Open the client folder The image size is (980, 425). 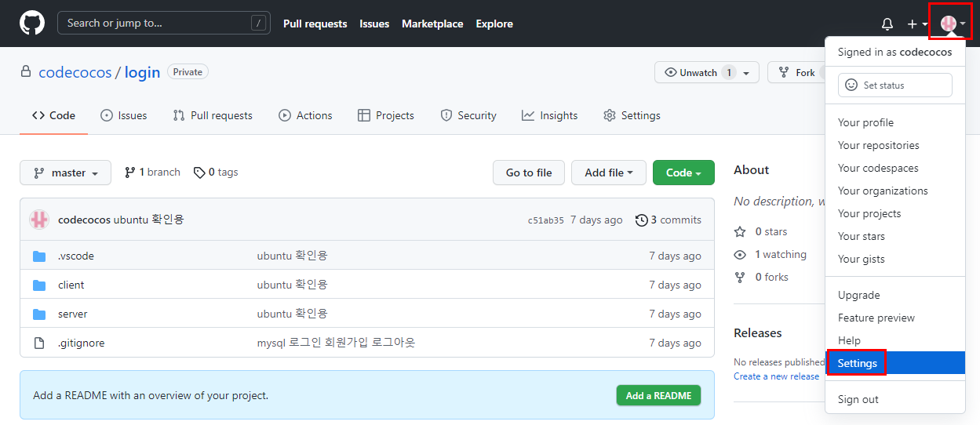(71, 285)
